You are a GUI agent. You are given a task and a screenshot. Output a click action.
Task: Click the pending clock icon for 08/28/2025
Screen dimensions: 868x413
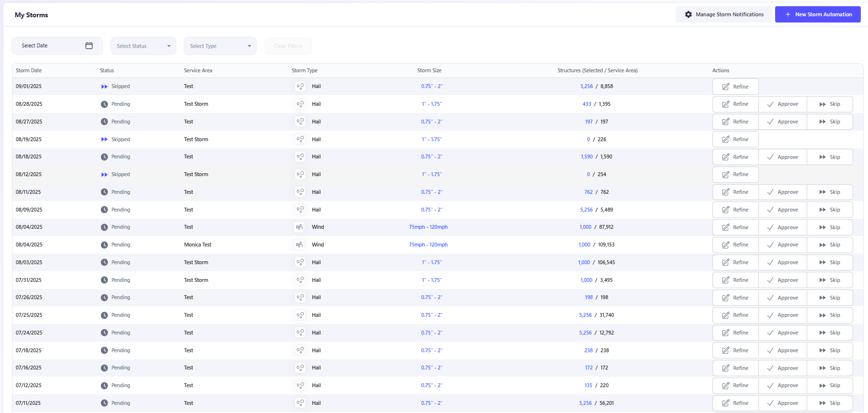point(104,104)
